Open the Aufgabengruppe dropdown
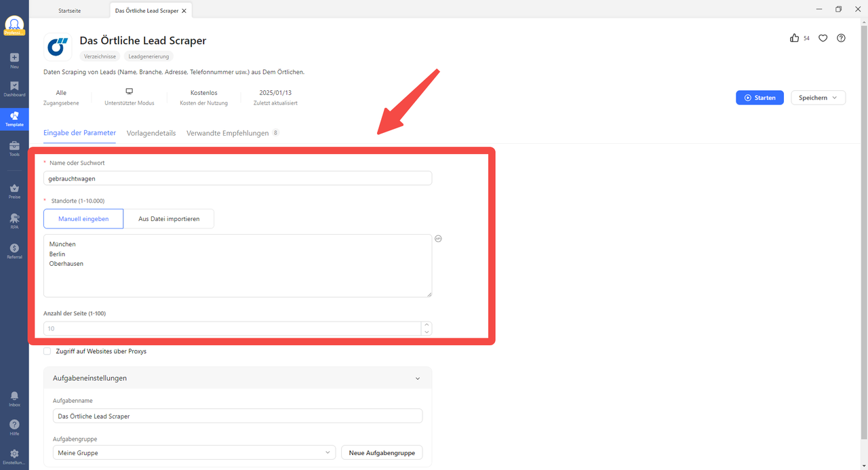 [194, 452]
